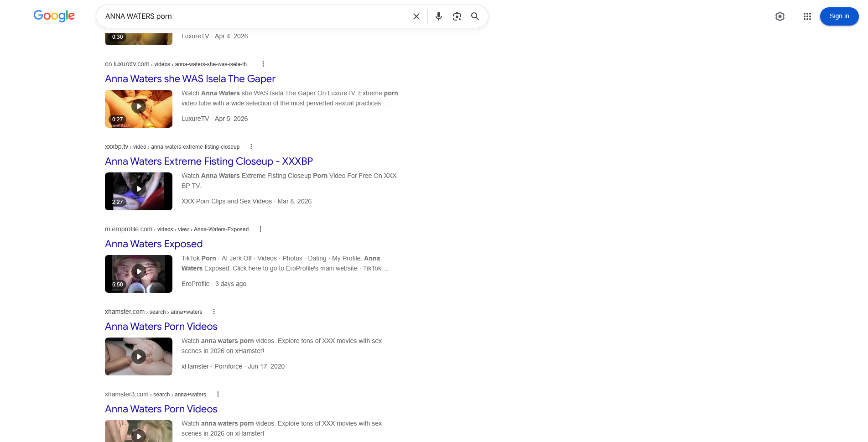
Task: Play the 0:27 video thumbnail
Action: click(x=139, y=109)
